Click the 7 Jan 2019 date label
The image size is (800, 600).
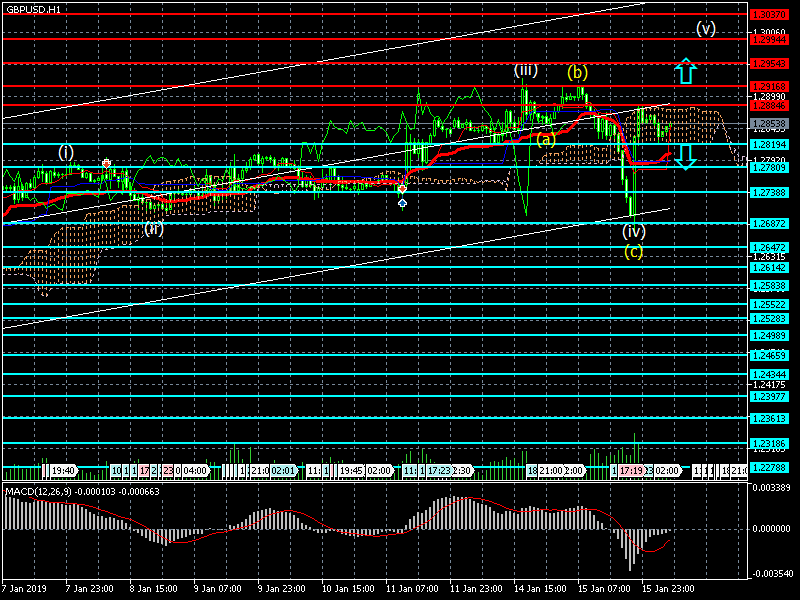24,588
